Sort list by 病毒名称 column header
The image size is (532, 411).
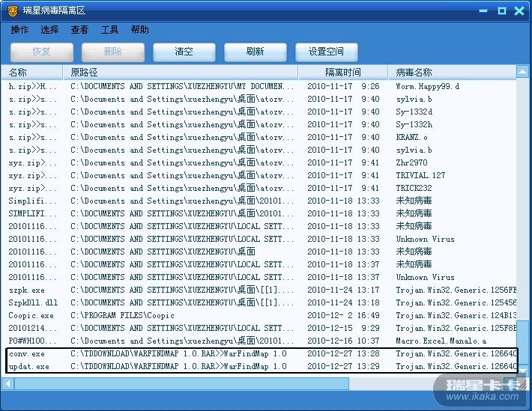pyautogui.click(x=452, y=72)
